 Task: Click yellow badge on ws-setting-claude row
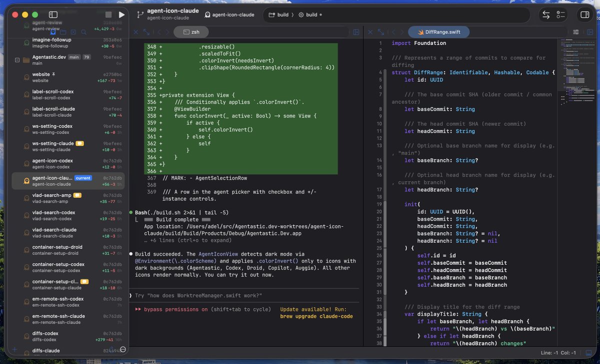click(x=80, y=143)
